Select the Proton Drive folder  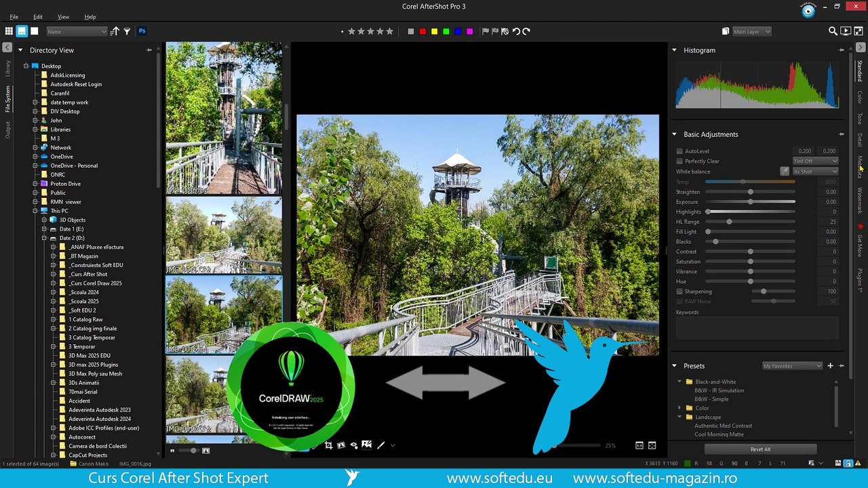(x=65, y=184)
